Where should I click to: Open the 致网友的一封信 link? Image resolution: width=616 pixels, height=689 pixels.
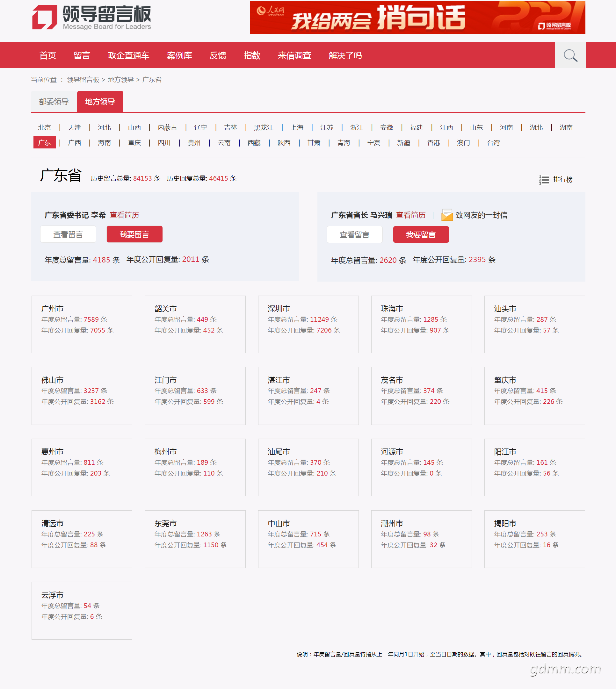pyautogui.click(x=481, y=215)
